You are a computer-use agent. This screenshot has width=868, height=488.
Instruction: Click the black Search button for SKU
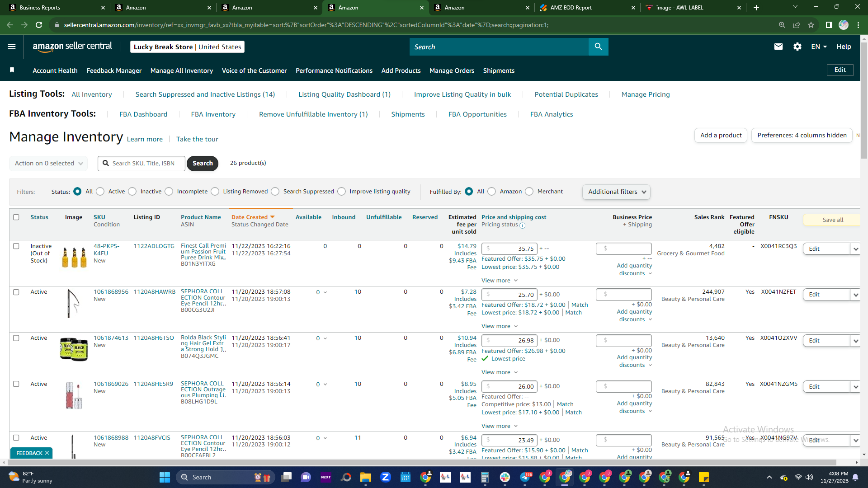point(203,163)
